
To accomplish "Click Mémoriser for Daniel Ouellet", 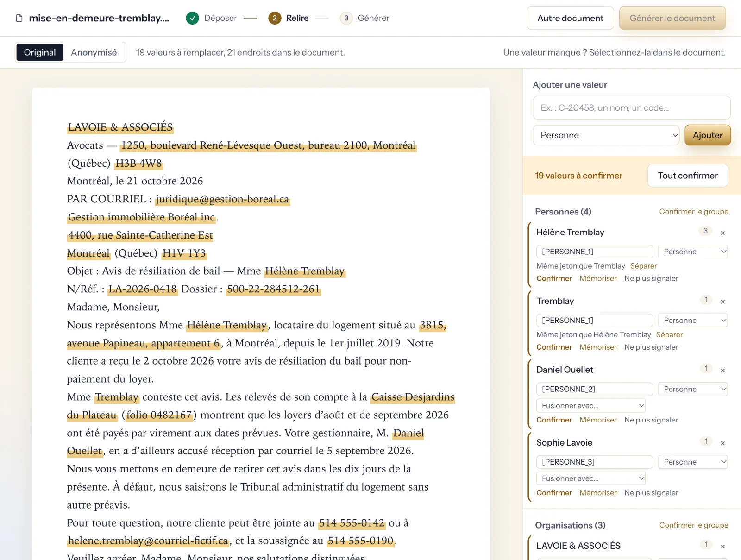I will click(x=598, y=420).
